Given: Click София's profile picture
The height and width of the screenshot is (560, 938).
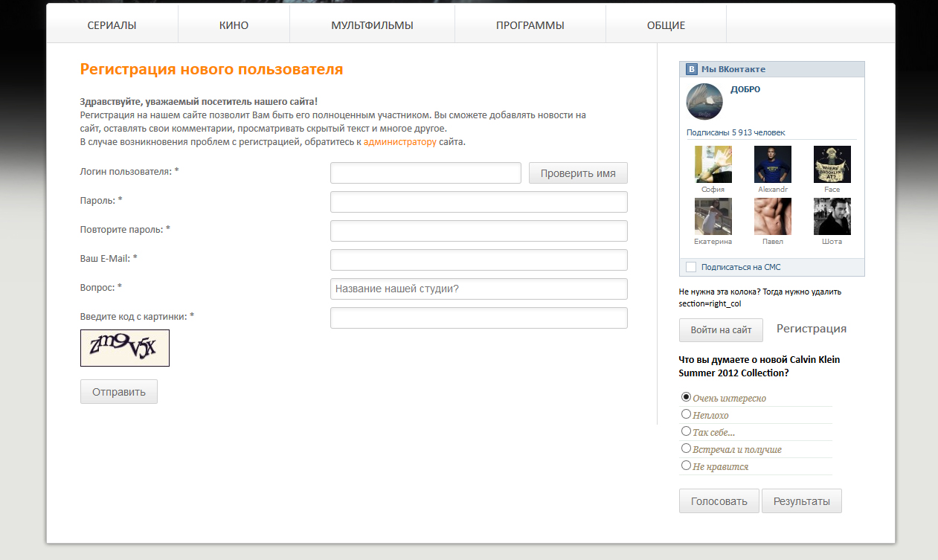Looking at the screenshot, I should 713,164.
